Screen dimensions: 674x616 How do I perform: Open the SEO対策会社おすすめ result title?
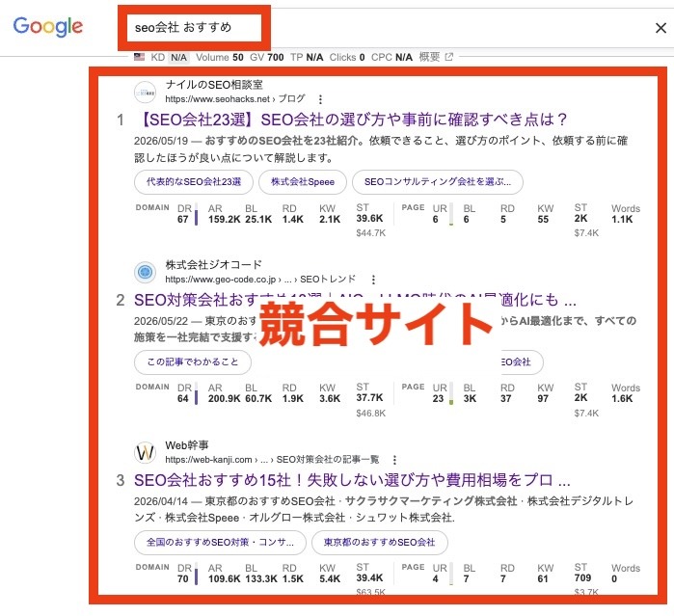(x=355, y=300)
